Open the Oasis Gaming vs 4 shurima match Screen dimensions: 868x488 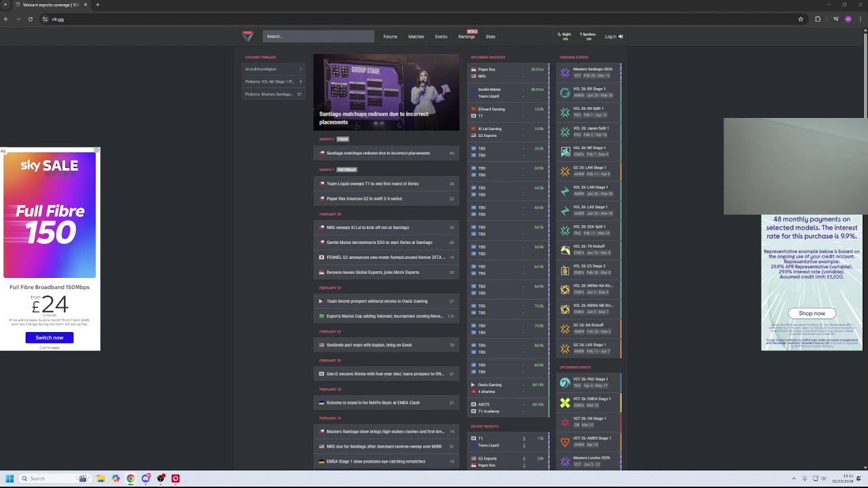click(509, 388)
